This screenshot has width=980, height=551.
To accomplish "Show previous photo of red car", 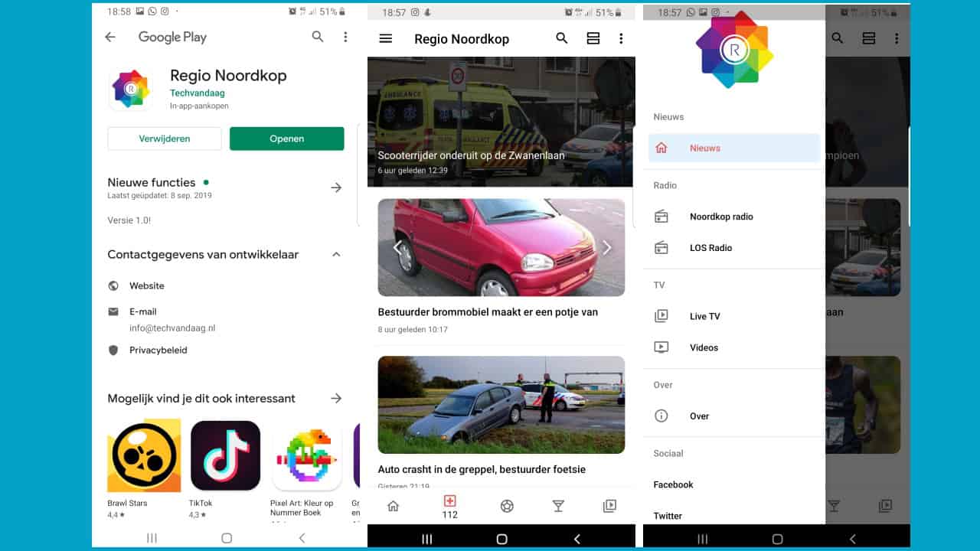I will click(x=397, y=247).
